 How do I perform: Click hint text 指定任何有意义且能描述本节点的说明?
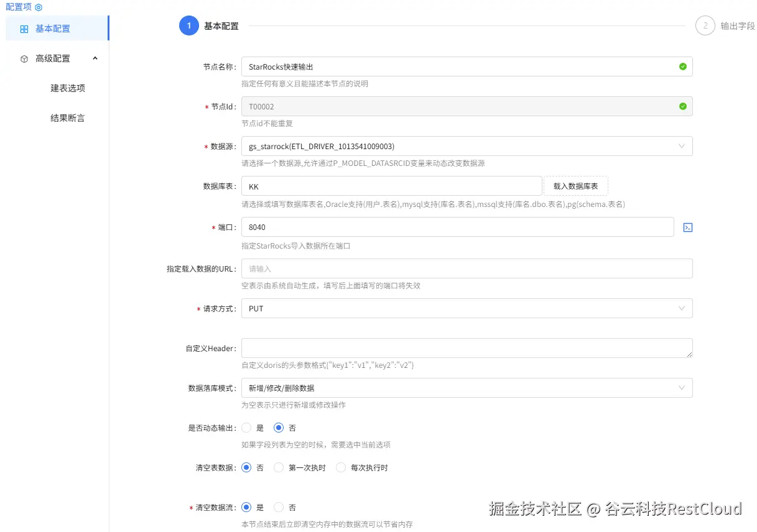(x=305, y=84)
